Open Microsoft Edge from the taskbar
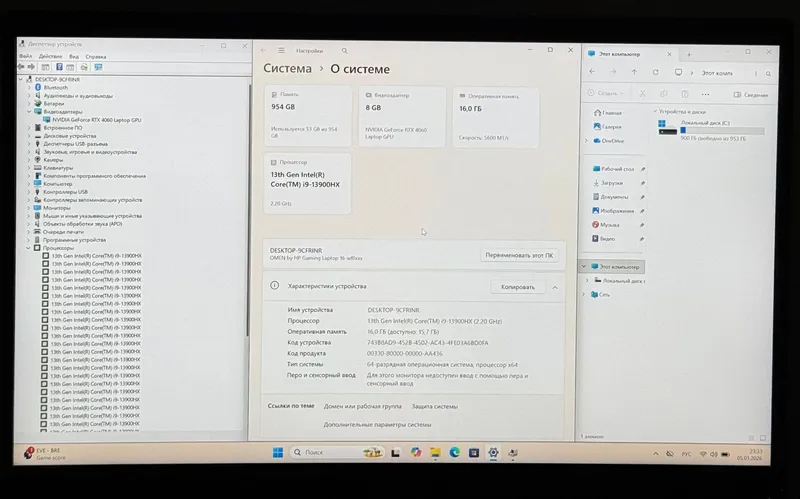The width and height of the screenshot is (800, 499). tap(455, 453)
